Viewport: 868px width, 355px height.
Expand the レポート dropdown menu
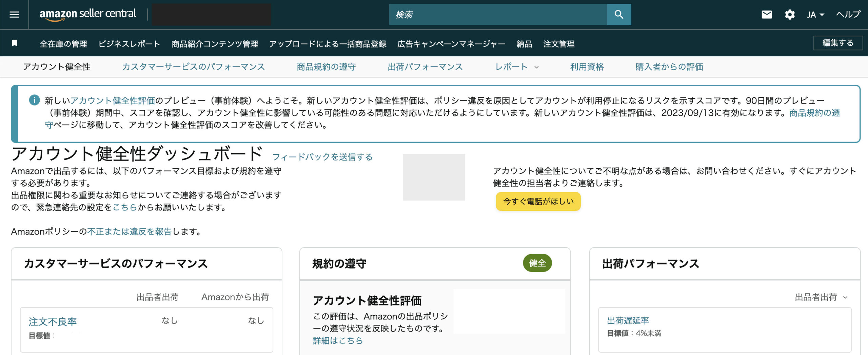517,67
